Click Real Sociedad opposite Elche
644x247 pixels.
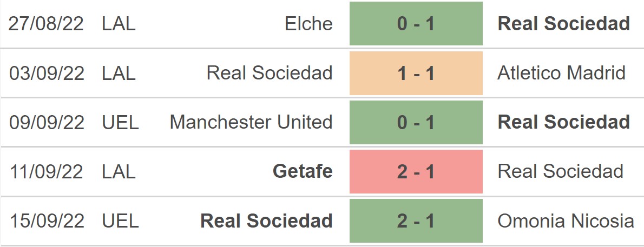(563, 24)
